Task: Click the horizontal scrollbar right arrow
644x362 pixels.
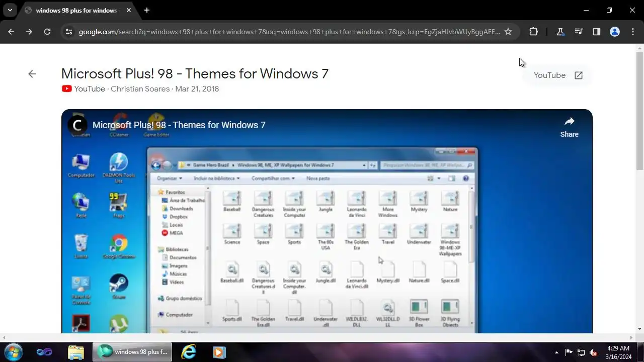Action: click(x=631, y=337)
